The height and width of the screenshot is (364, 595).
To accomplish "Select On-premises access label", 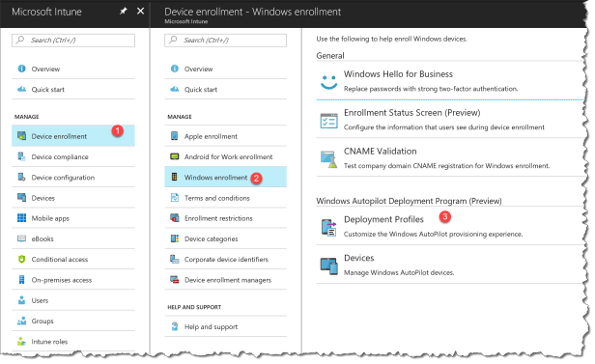I will [62, 280].
